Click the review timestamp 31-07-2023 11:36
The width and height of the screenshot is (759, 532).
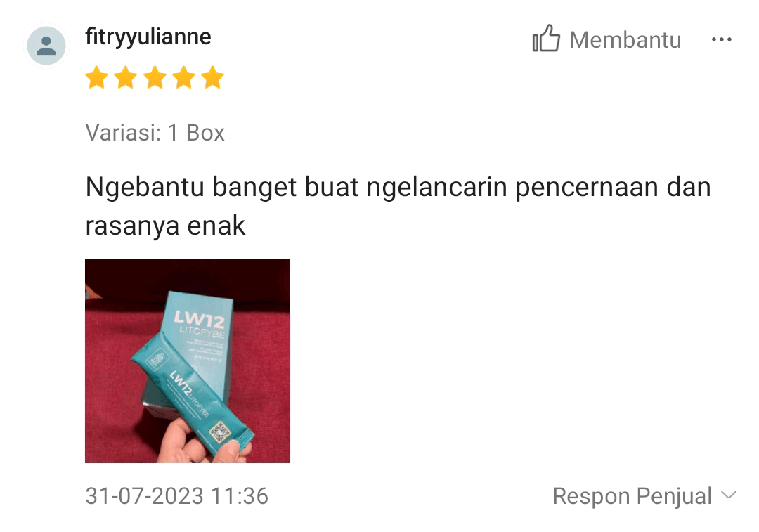176,496
